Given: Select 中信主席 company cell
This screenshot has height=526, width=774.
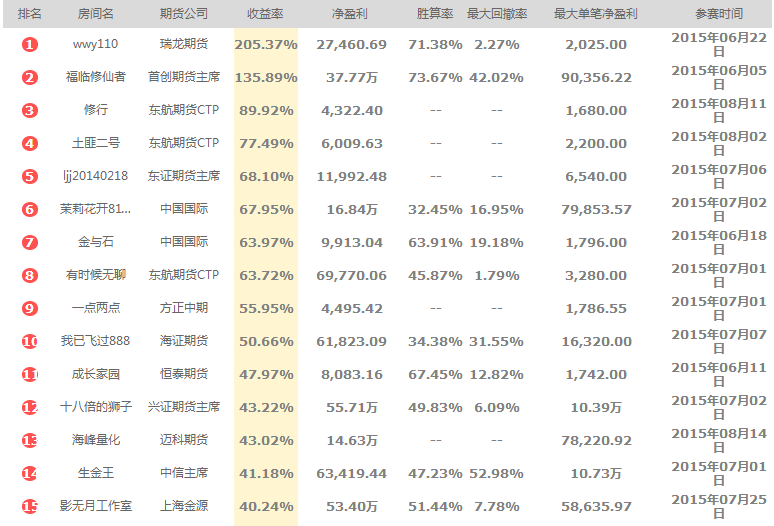Looking at the screenshot, I should (184, 473).
